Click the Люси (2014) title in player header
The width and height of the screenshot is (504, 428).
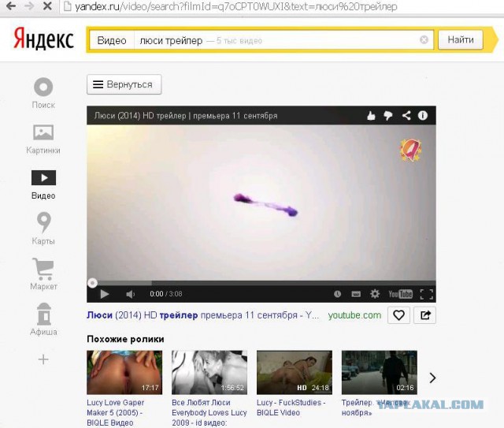[x=186, y=116]
